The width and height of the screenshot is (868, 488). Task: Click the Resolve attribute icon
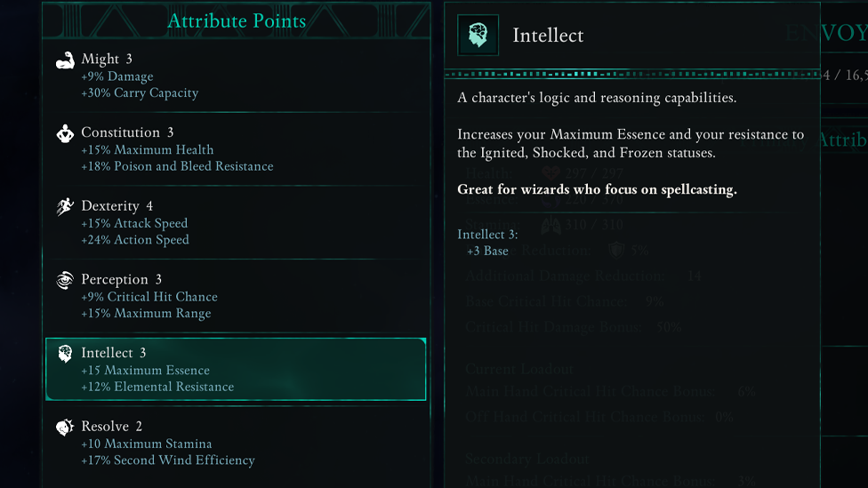65,428
